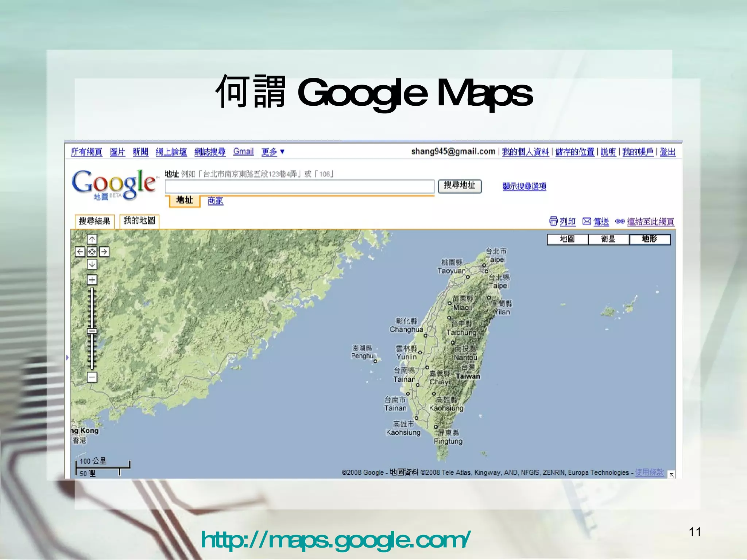Switch to 地形 terrain view

[650, 239]
